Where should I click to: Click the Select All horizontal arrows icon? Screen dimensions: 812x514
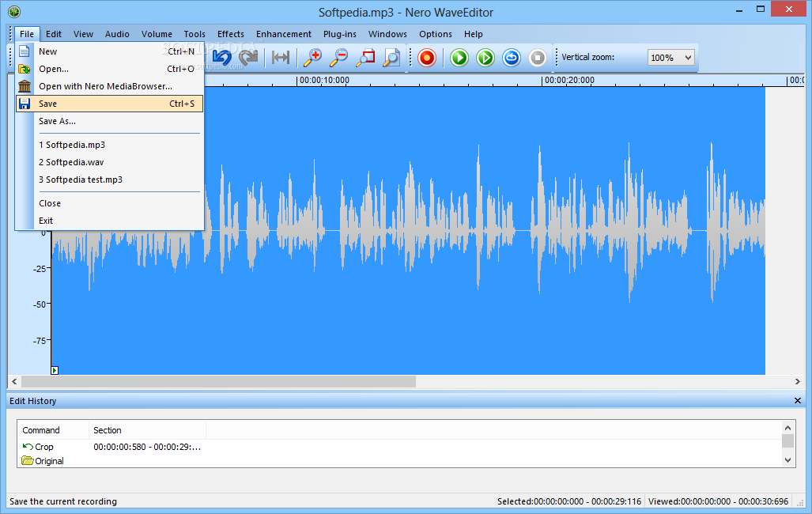281,58
